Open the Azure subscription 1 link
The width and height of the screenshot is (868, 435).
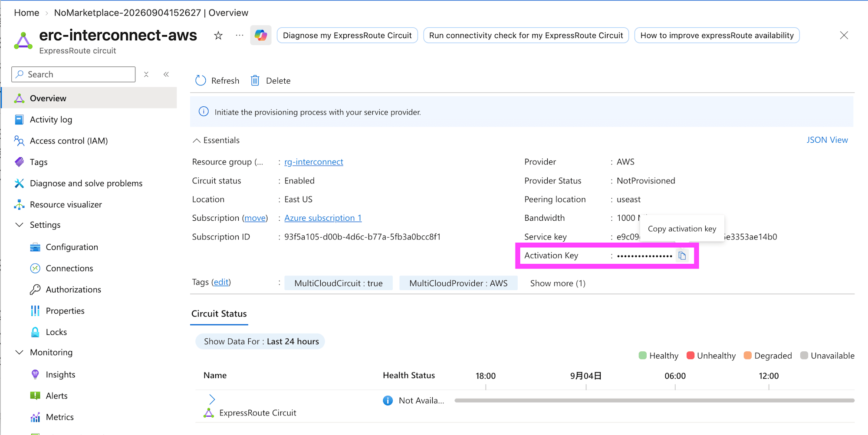(323, 218)
